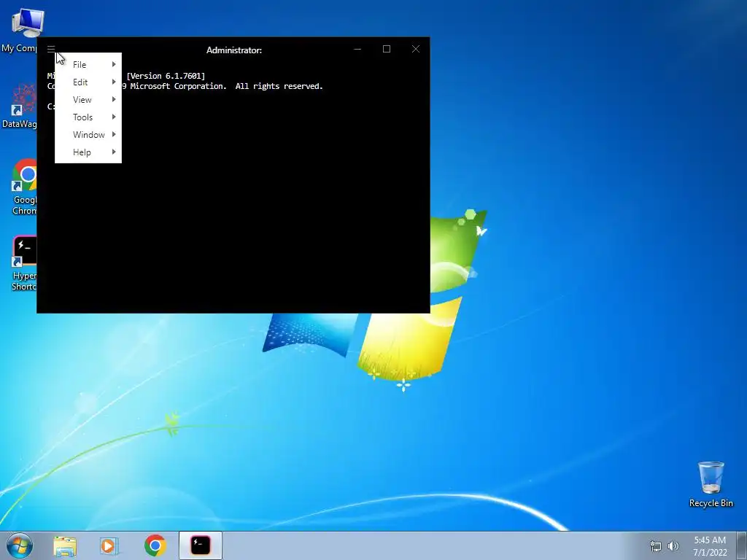Open the View menu entry
The width and height of the screenshot is (747, 560).
[88, 99]
